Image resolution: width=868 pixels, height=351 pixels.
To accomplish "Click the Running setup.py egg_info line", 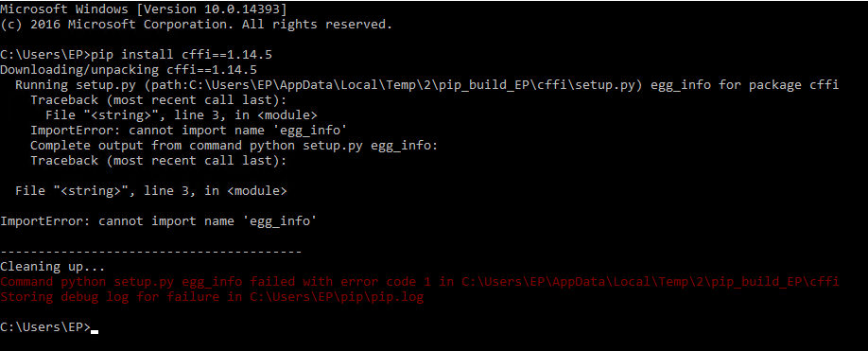I will tap(426, 85).
